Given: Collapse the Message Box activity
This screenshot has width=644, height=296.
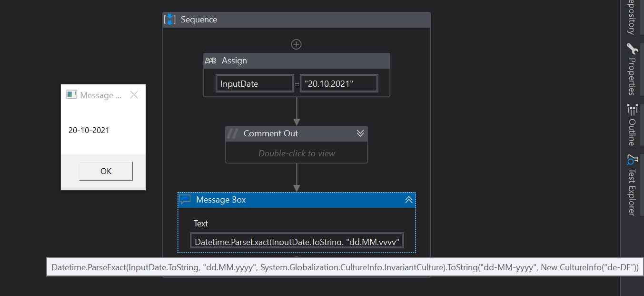Looking at the screenshot, I should (x=408, y=200).
